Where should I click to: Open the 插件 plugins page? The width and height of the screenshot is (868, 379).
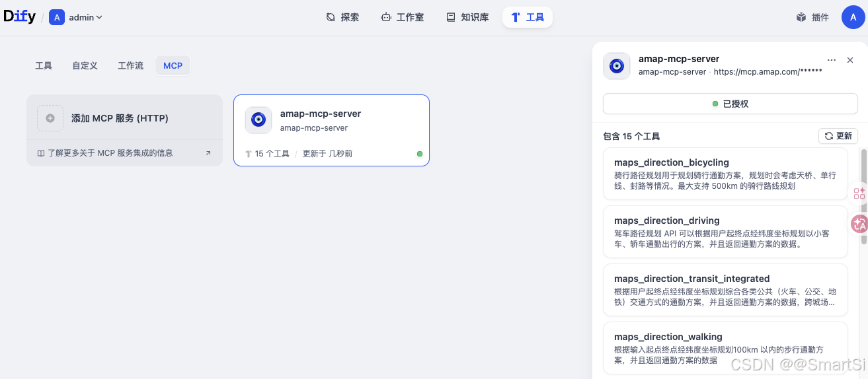812,18
